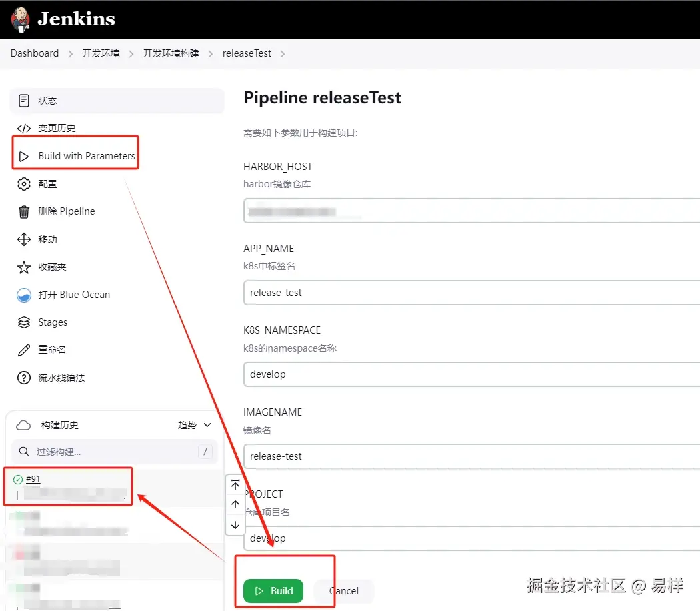The image size is (700, 611).
Task: Click the 构建历史 cloud icon
Action: 23,425
